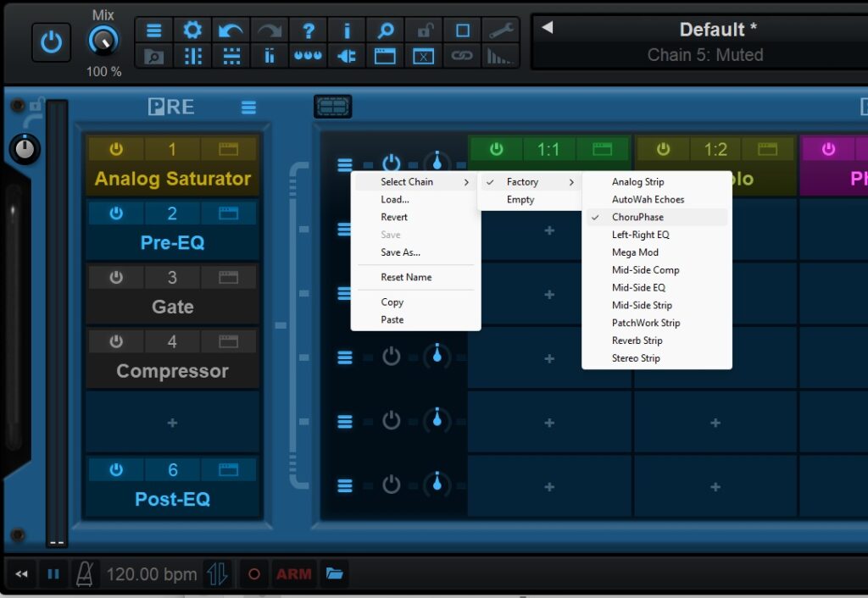The image size is (868, 598).
Task: Choose Mega Mod from the chain list
Action: [635, 252]
